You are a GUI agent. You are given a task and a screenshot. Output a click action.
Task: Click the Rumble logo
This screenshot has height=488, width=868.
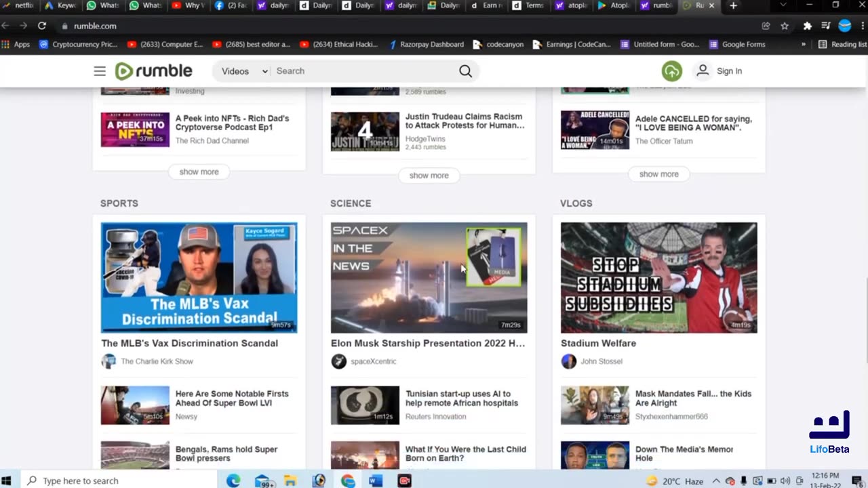coord(153,71)
